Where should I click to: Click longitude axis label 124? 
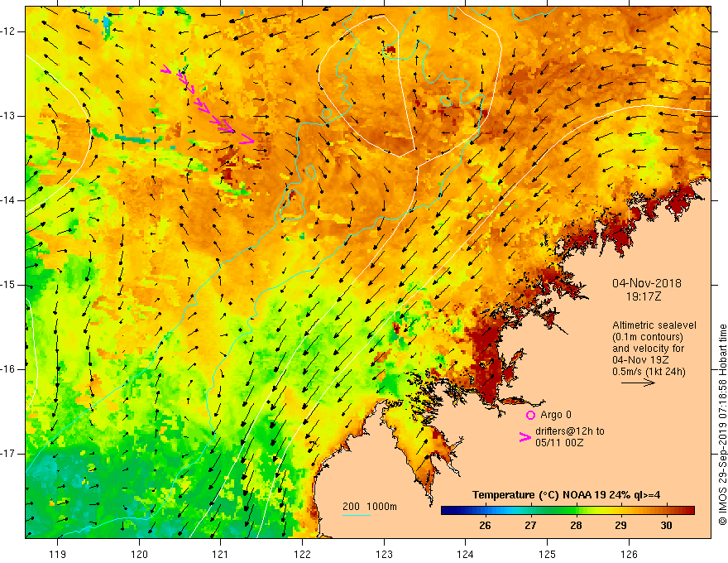click(466, 554)
